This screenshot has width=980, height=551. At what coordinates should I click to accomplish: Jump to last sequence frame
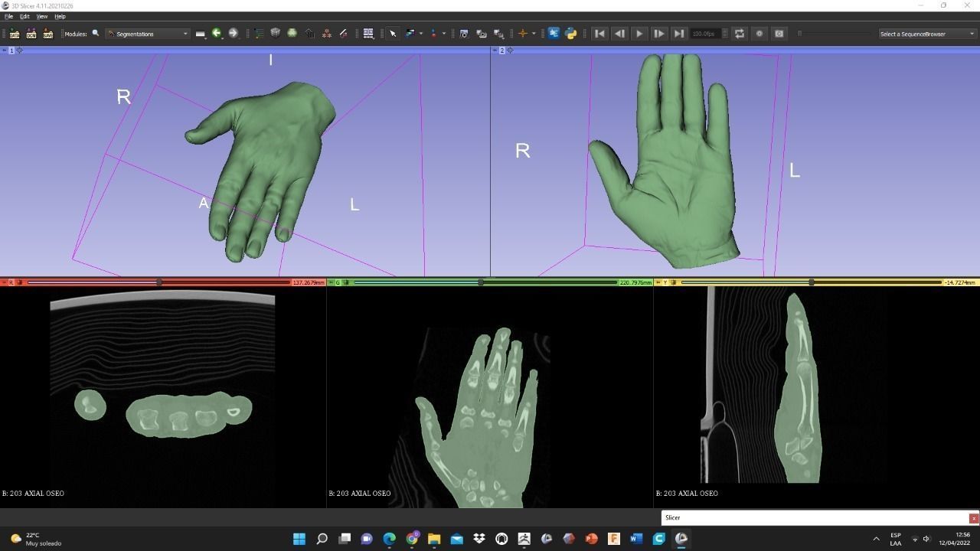(x=679, y=34)
